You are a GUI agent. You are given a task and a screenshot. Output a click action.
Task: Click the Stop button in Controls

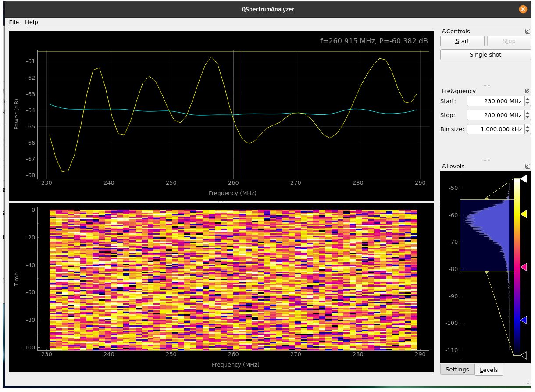click(x=509, y=41)
